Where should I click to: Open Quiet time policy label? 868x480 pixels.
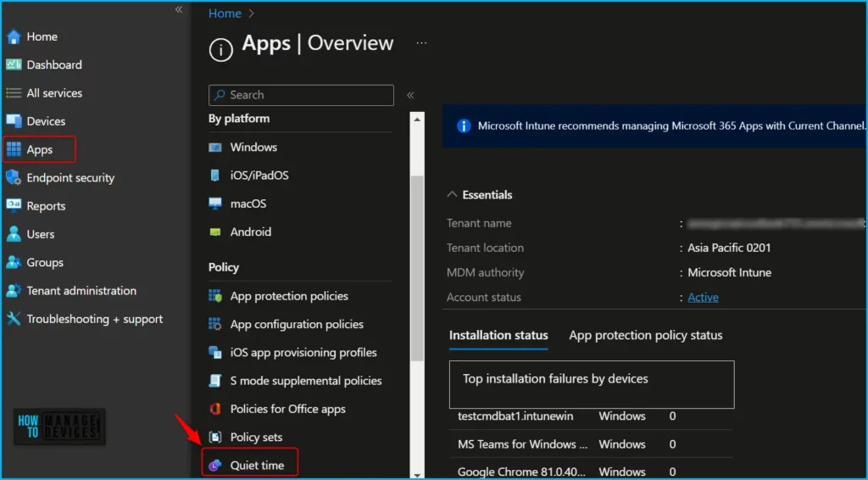pos(257,466)
